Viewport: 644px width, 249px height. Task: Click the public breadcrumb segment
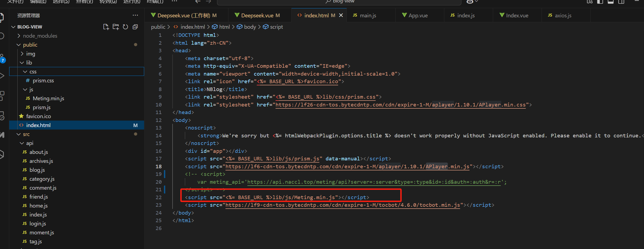click(158, 27)
